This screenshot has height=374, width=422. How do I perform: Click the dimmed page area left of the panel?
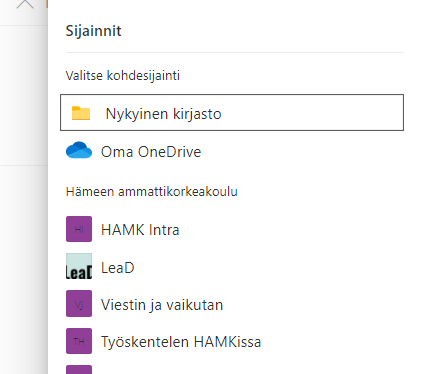(23, 233)
